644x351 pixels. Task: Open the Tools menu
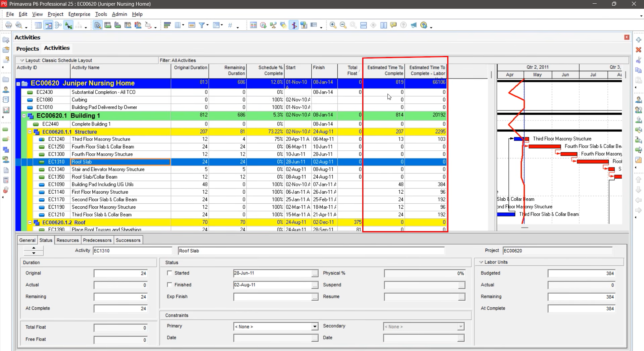coord(101,14)
